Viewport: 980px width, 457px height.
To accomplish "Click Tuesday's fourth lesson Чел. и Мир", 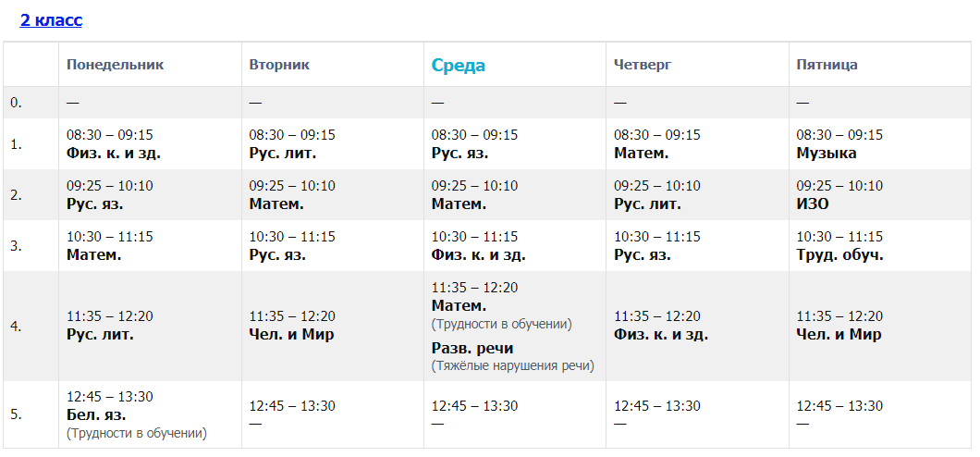I will pyautogui.click(x=291, y=335).
